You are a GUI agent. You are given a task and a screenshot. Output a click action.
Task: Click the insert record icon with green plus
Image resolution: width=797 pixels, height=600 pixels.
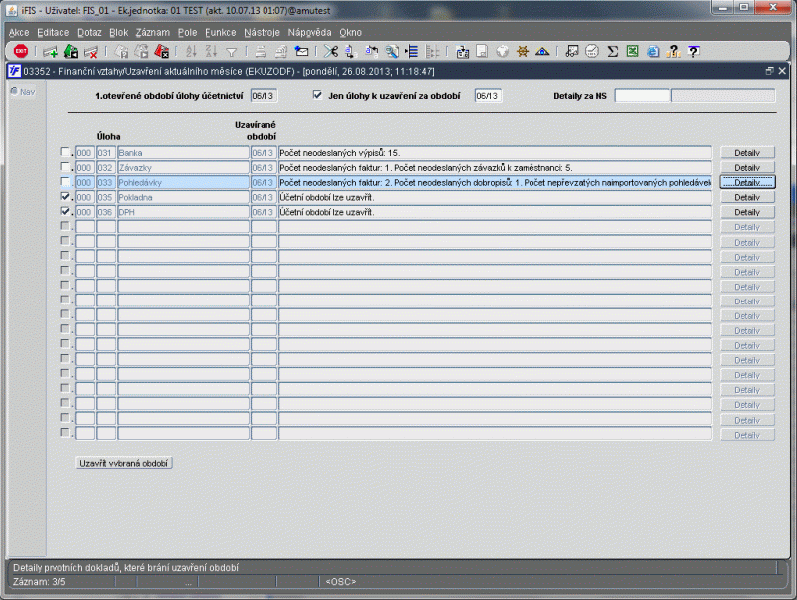point(50,51)
